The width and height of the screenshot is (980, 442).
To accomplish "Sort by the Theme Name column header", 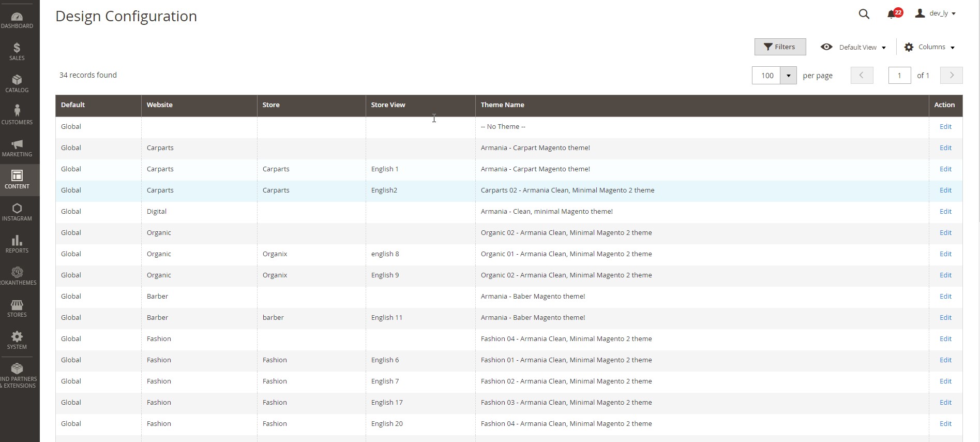I will 503,105.
